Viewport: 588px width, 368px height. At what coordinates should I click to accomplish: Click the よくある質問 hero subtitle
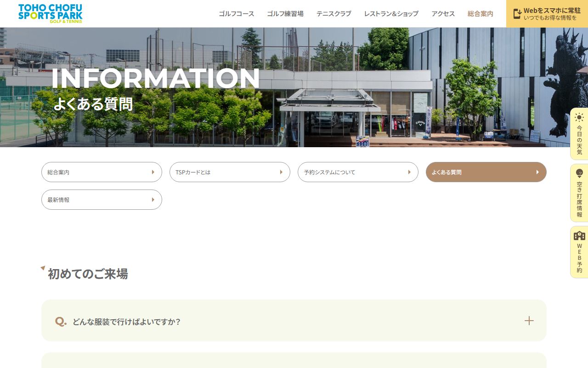(x=93, y=104)
